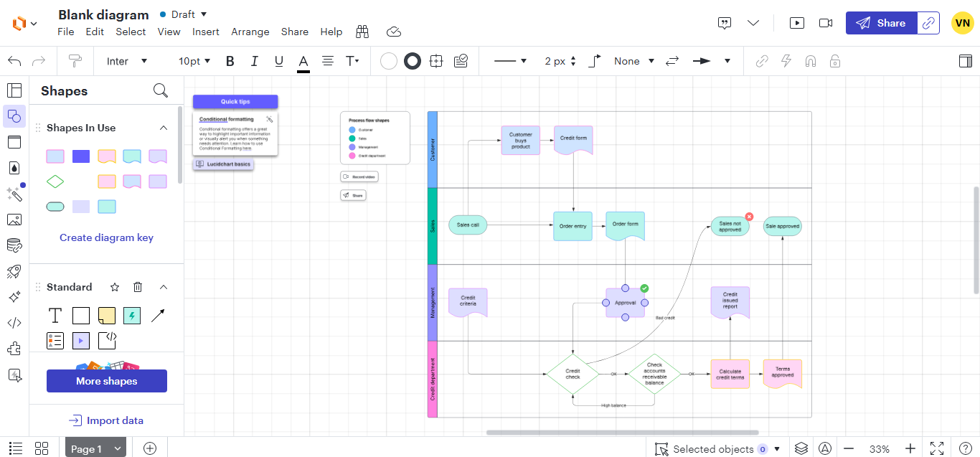Click the zoom in plus button
This screenshot has height=457, width=980.
[910, 448]
